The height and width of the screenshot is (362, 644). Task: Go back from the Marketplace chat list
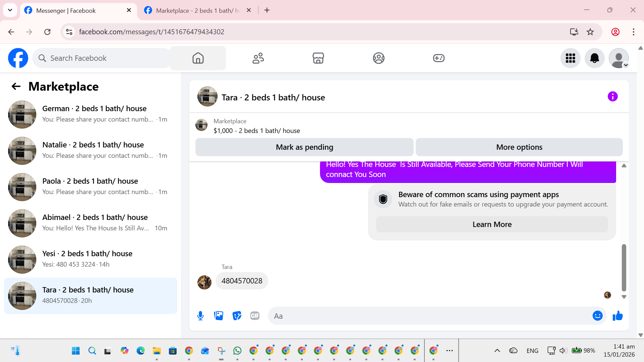(x=16, y=87)
